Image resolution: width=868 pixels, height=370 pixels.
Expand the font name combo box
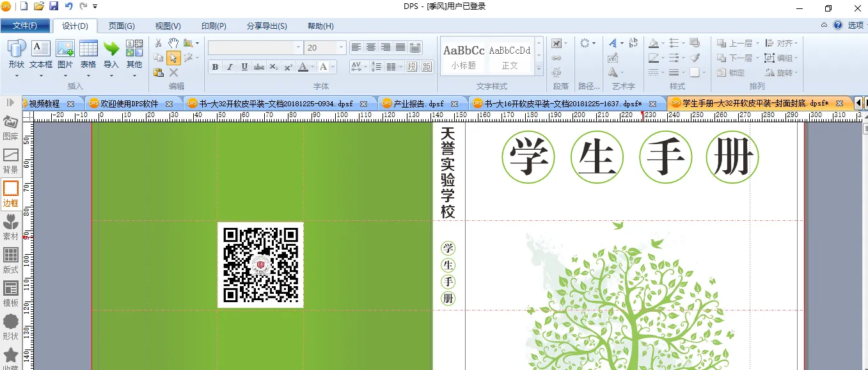pos(298,48)
